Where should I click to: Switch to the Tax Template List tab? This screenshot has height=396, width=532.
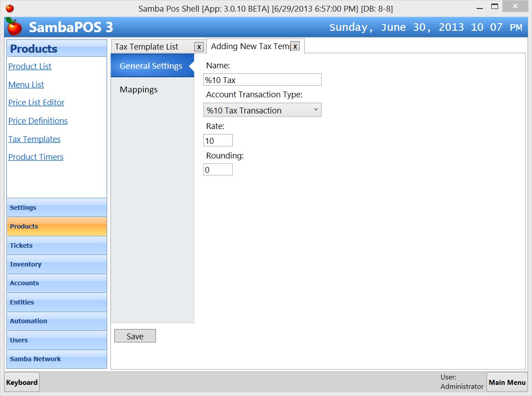[152, 46]
